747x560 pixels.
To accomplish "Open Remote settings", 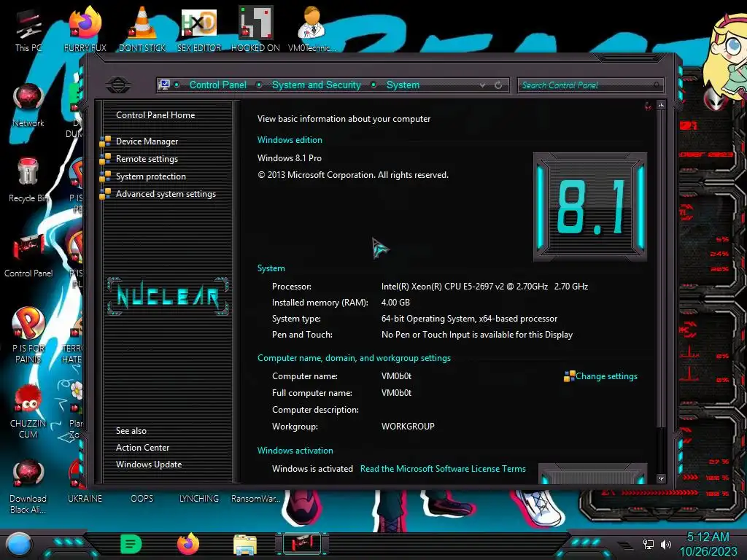I will coord(147,159).
